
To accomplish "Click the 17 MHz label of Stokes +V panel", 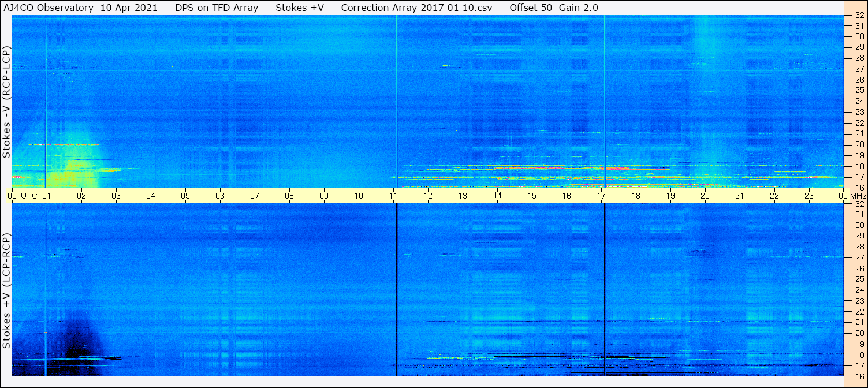I will [859, 365].
